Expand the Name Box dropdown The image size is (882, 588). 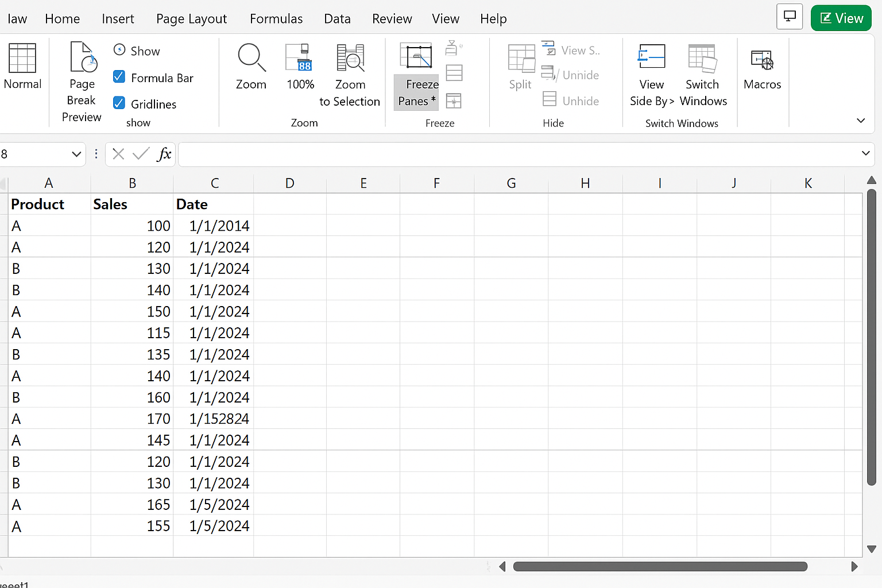[x=76, y=154]
